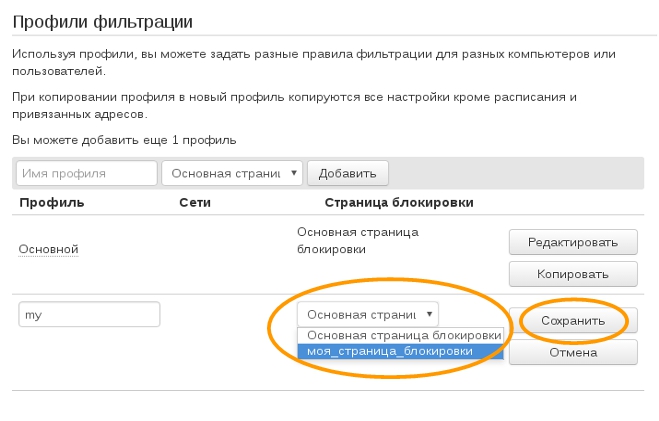Click the Добавить button

pyautogui.click(x=348, y=173)
